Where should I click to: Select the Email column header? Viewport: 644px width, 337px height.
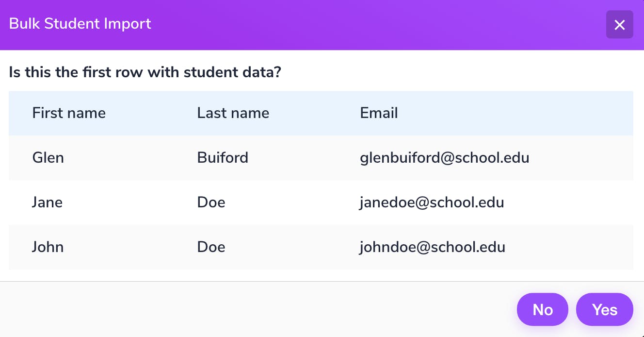(379, 113)
